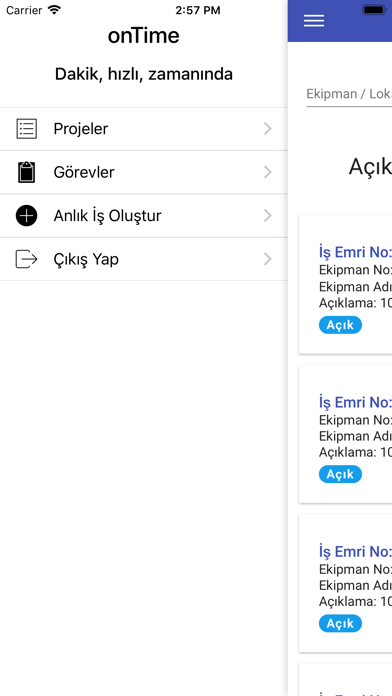The height and width of the screenshot is (696, 392).
Task: Click the plus icon for Anlık İş Oluştur
Action: point(27,216)
